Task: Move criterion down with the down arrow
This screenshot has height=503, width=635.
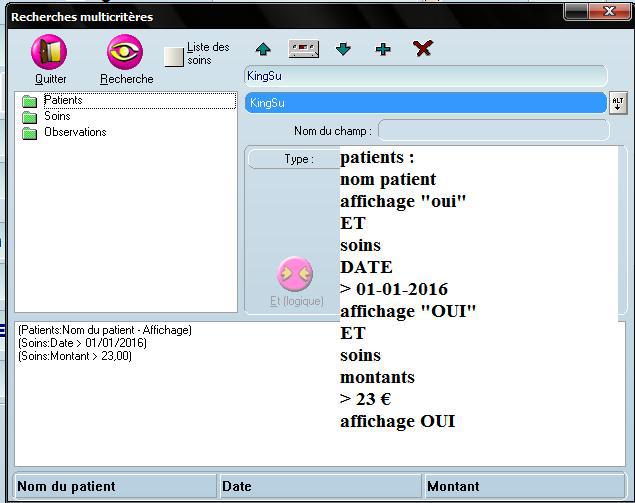Action: pos(343,49)
